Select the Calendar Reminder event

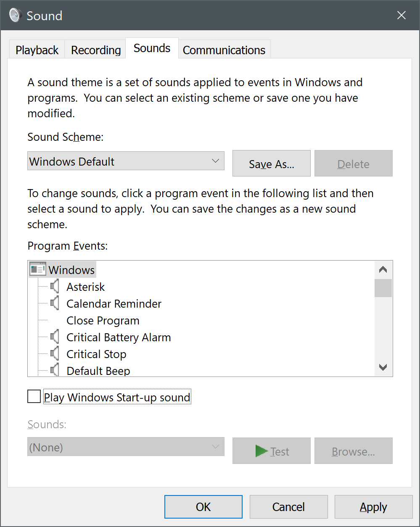(x=114, y=303)
